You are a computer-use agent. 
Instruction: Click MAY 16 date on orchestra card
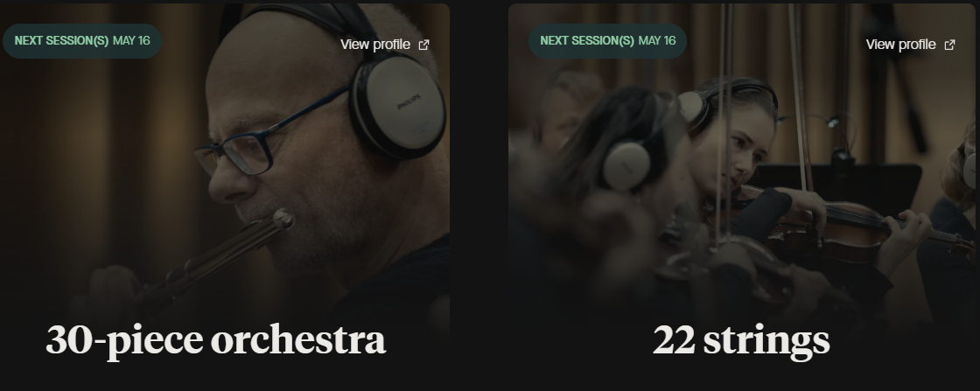[131, 41]
